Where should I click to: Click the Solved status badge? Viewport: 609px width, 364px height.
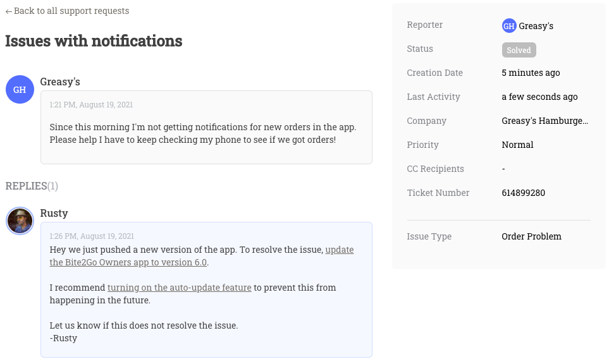[519, 50]
